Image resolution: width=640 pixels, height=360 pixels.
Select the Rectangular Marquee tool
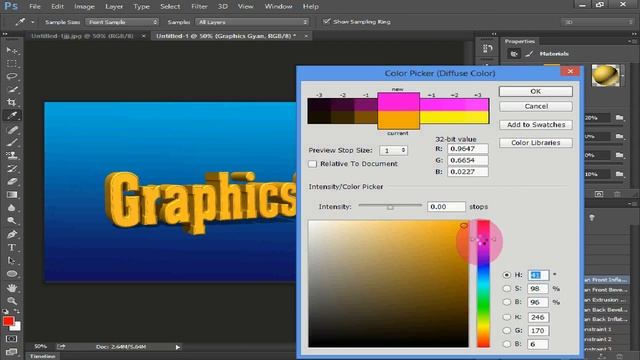pos(11,63)
